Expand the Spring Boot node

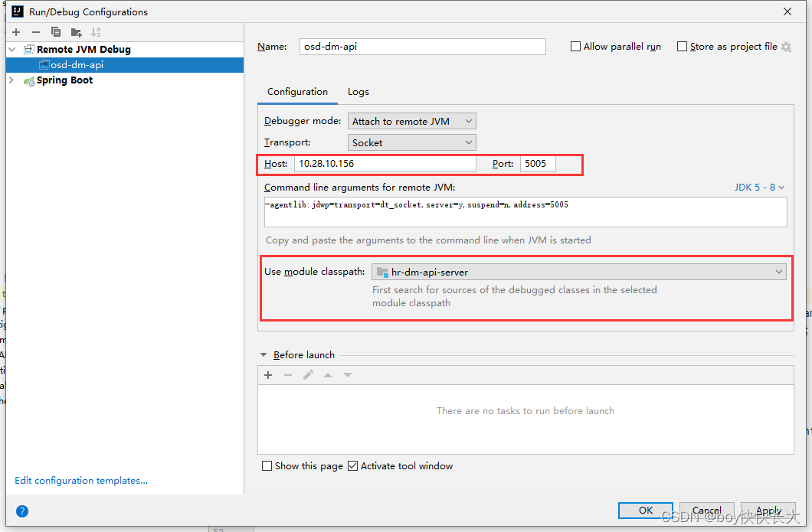point(11,80)
